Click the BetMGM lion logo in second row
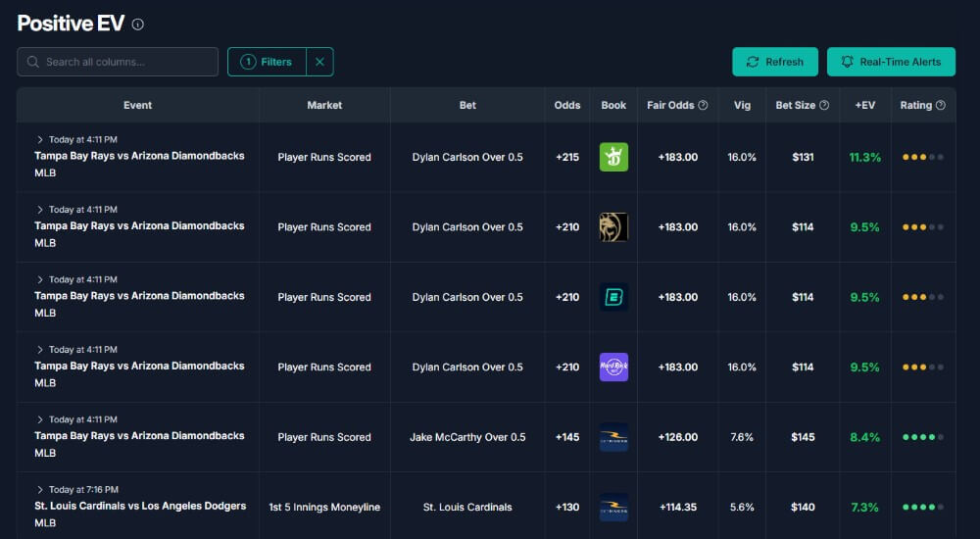The width and height of the screenshot is (980, 539). click(613, 227)
